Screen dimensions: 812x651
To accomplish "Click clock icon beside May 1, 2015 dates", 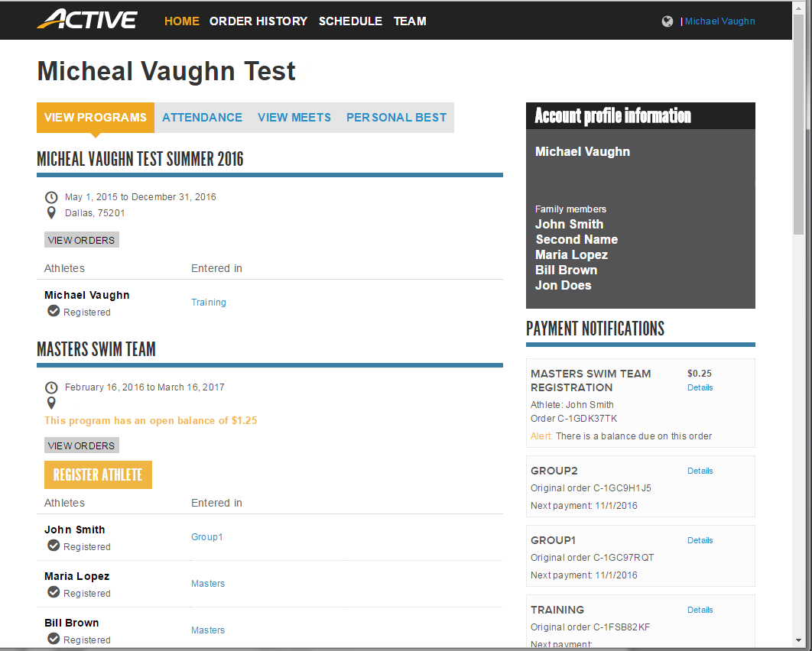I will click(51, 197).
